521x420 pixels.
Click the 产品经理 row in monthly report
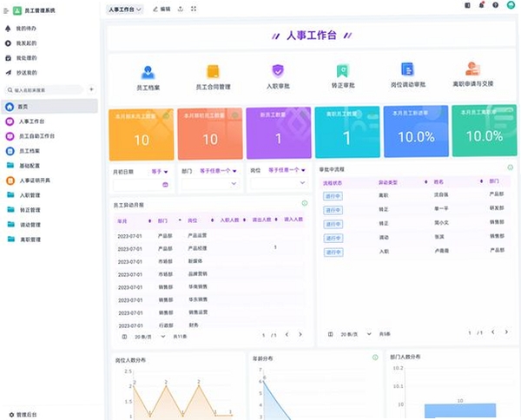click(x=209, y=248)
